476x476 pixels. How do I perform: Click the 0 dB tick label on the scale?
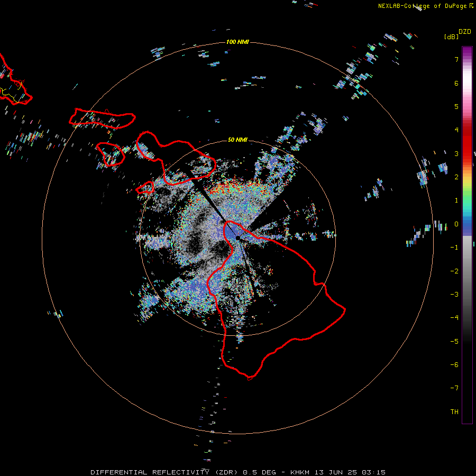[456, 224]
